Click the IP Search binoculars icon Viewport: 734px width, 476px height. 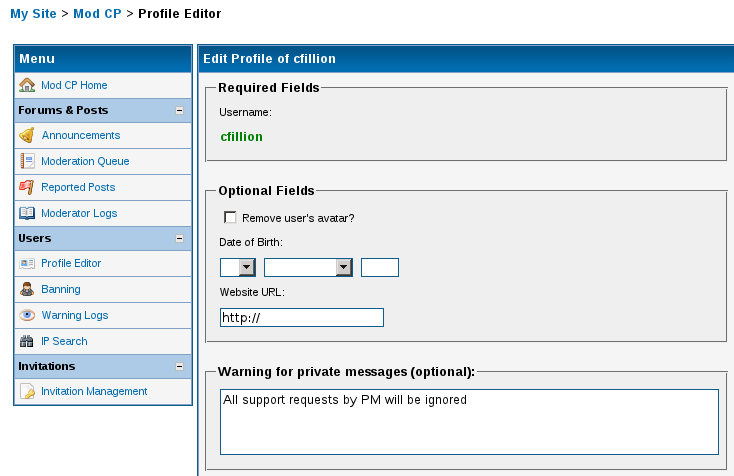27,341
